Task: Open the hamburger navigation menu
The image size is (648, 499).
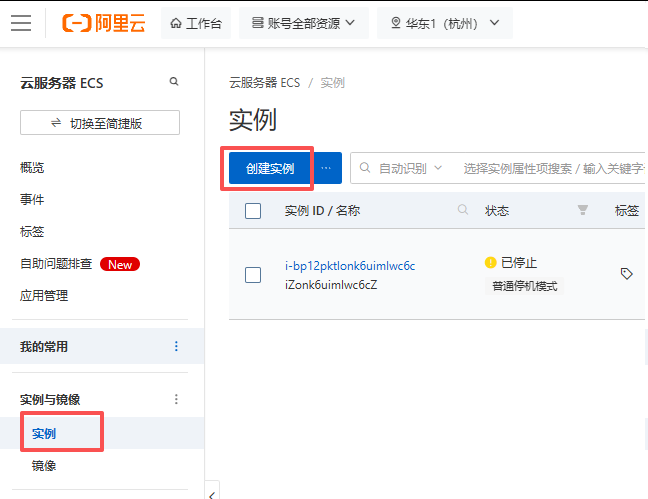Action: tap(21, 23)
